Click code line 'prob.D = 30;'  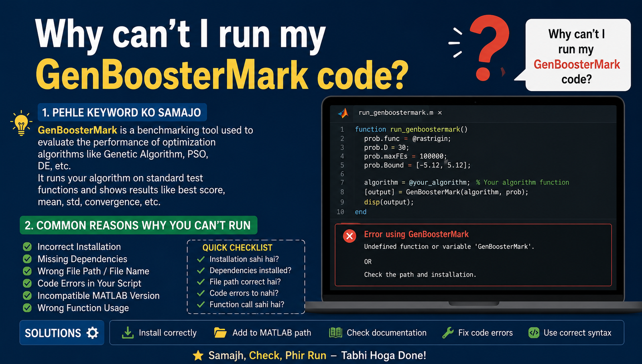pyautogui.click(x=386, y=147)
